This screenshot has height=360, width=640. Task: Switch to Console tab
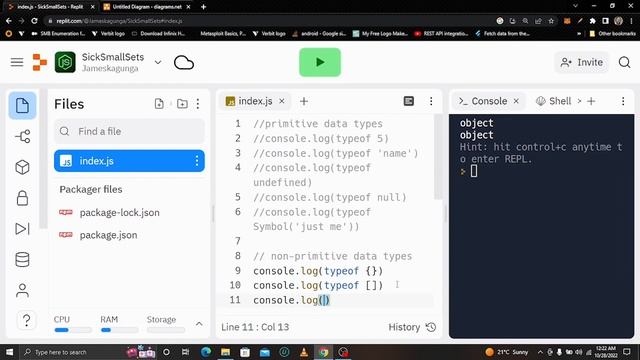(489, 101)
